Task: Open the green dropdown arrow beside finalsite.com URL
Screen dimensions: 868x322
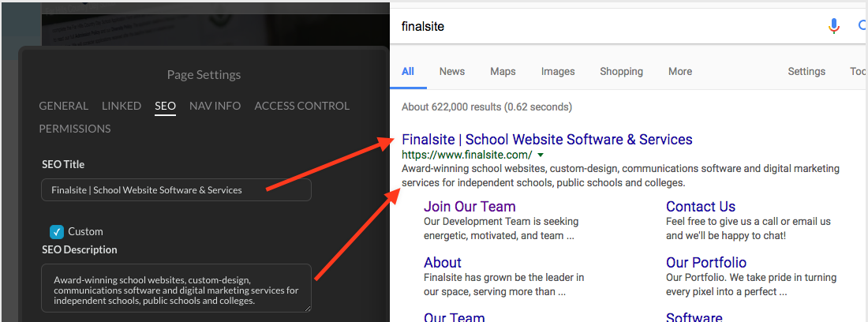Action: click(x=541, y=155)
